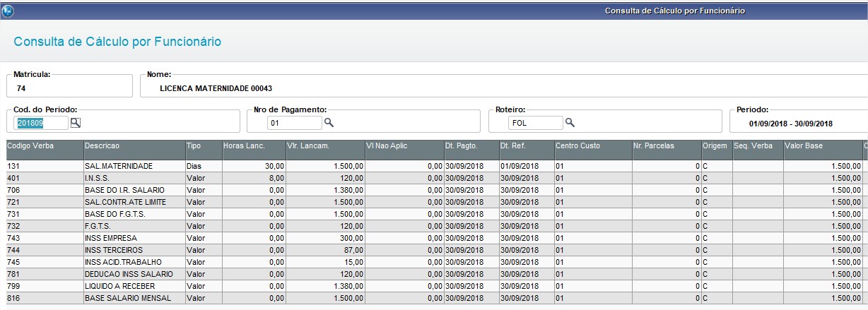
Task: Click magnifier next to Nro de Pagamento
Action: click(x=328, y=123)
